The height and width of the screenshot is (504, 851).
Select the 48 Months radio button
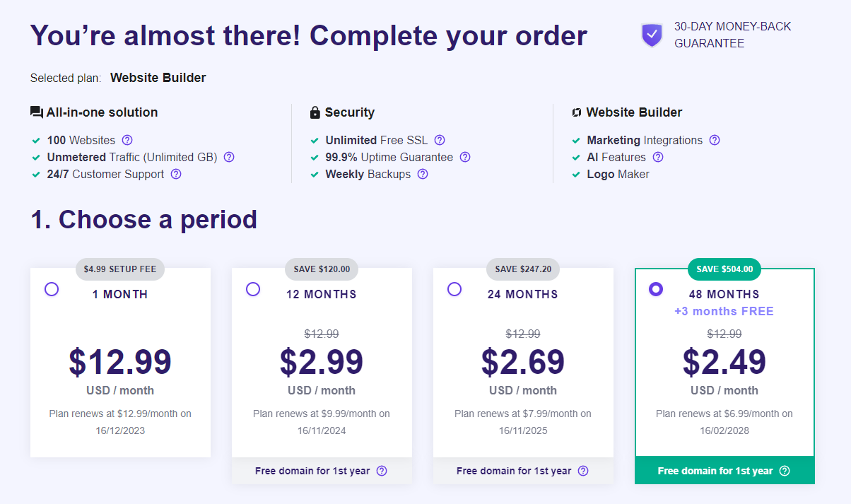(x=656, y=289)
